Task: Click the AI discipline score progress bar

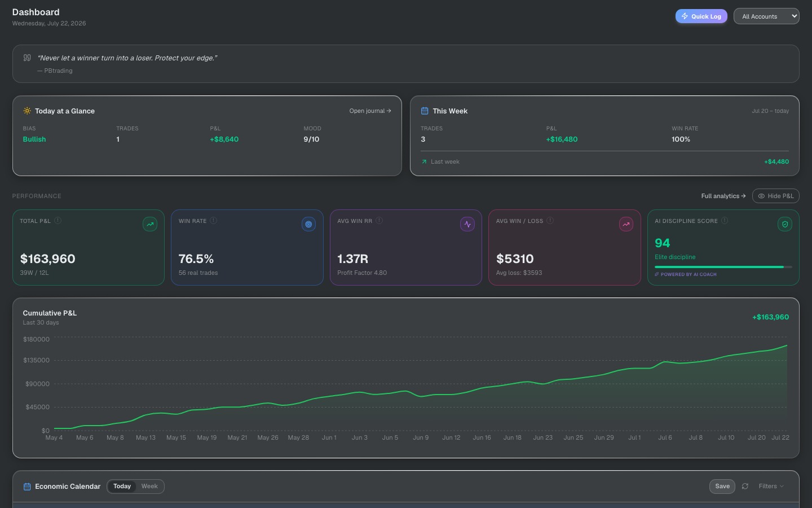Action: 723,267
